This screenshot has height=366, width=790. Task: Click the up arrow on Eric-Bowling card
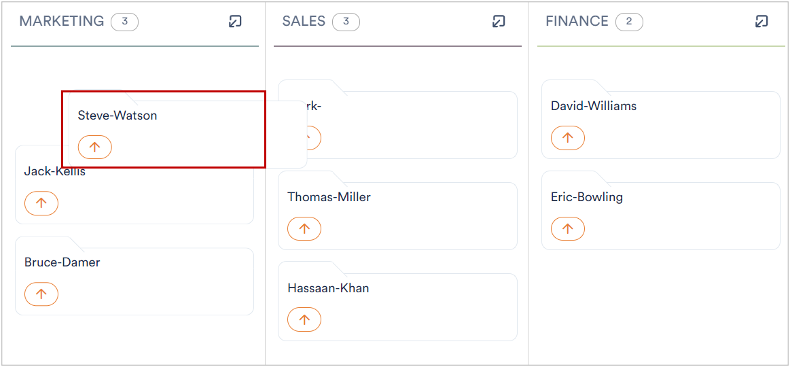[x=568, y=228]
